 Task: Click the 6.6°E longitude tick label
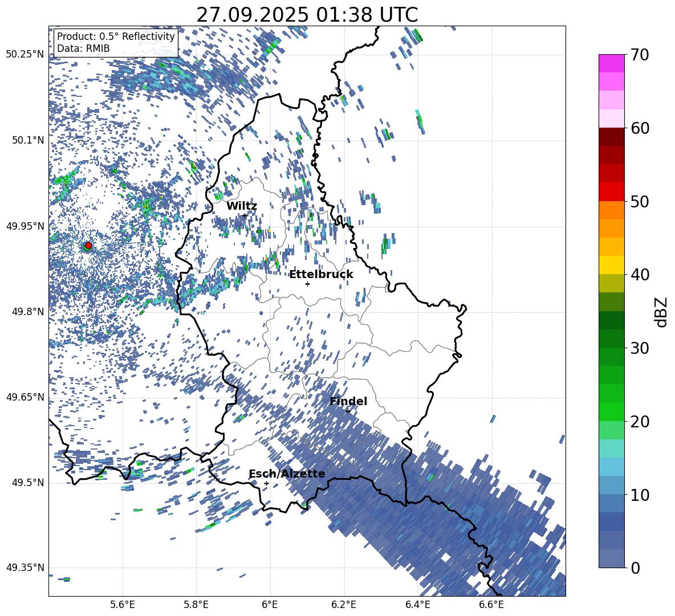pos(491,605)
